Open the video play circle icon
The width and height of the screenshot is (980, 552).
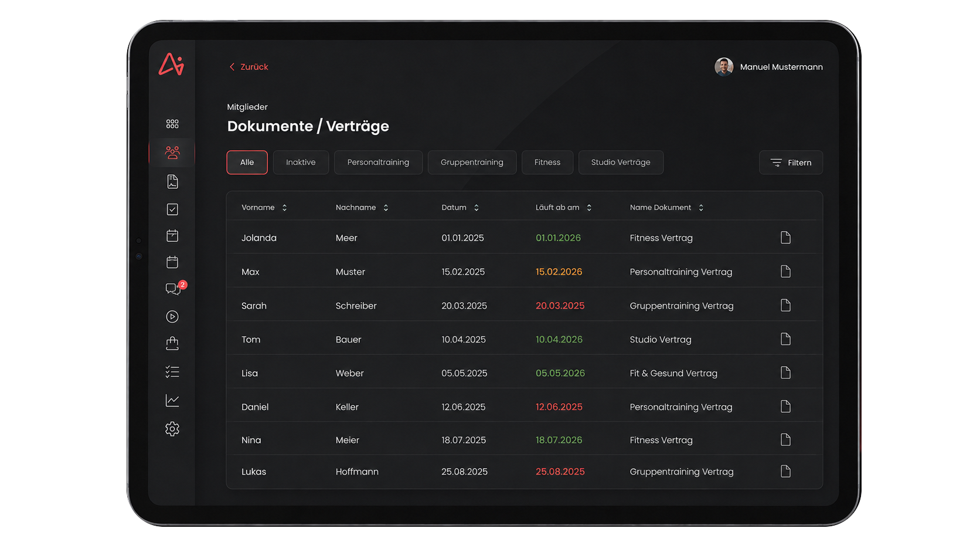pos(172,317)
